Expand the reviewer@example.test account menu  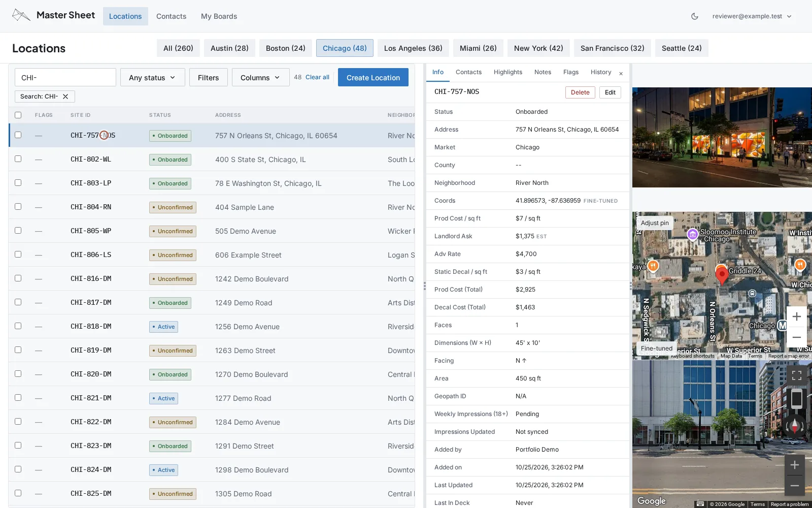[x=752, y=16]
